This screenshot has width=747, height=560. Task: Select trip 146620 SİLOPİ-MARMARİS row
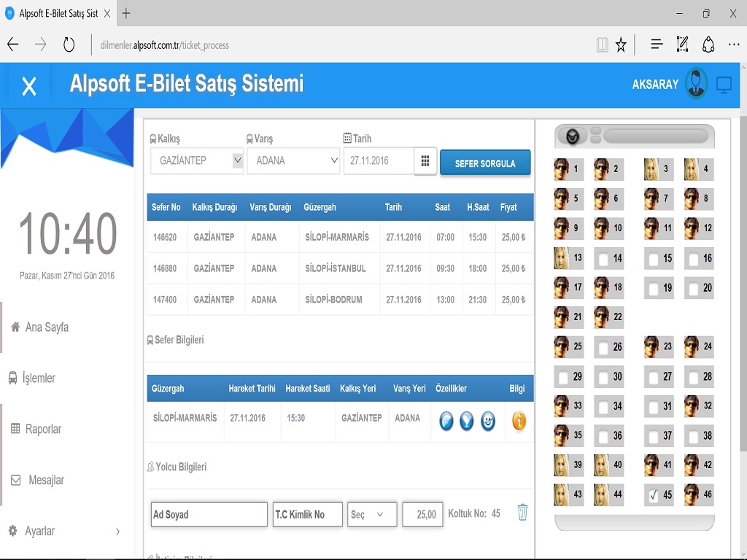pos(340,237)
